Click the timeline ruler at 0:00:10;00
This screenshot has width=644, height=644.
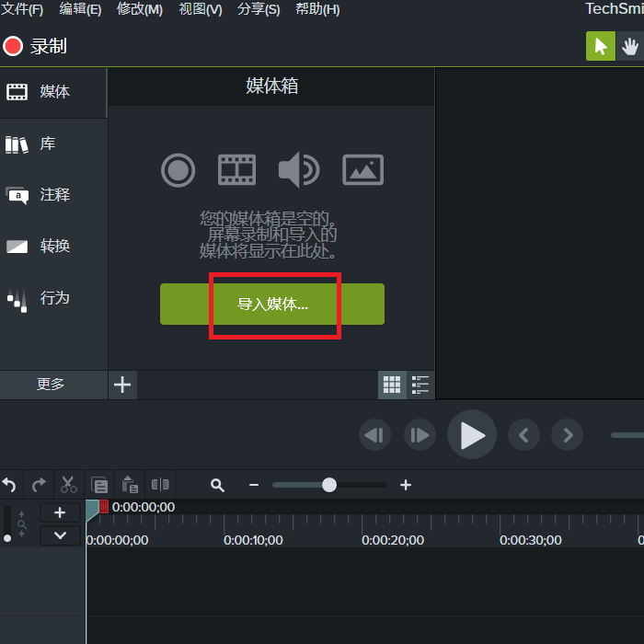(253, 540)
